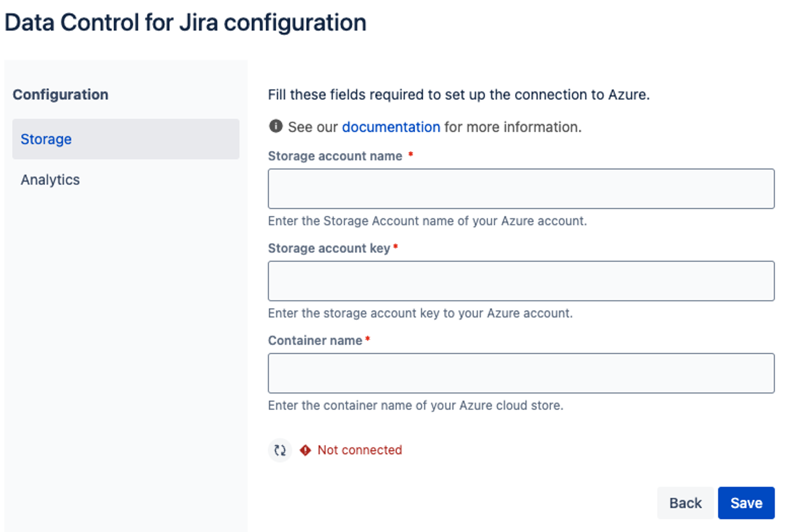Click into the Storage account key field
Viewport: 799px width, 532px height.
click(521, 281)
